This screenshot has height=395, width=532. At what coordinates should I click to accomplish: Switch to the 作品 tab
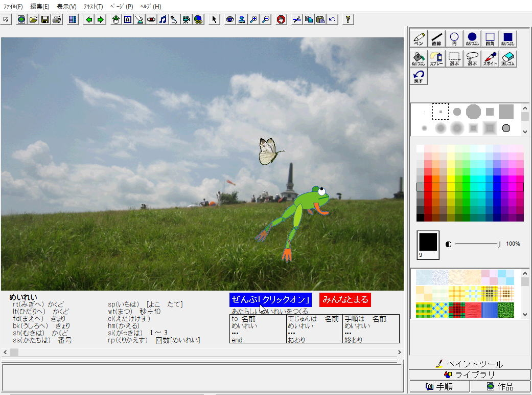coord(500,386)
